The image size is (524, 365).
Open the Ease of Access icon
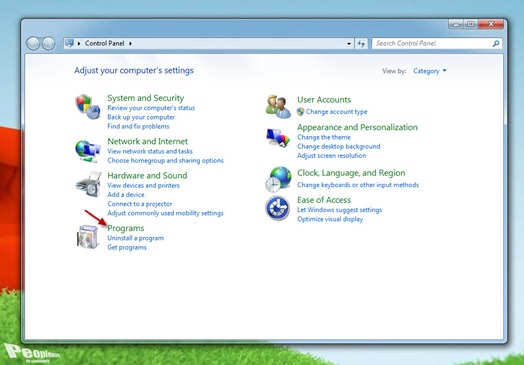[x=277, y=208]
